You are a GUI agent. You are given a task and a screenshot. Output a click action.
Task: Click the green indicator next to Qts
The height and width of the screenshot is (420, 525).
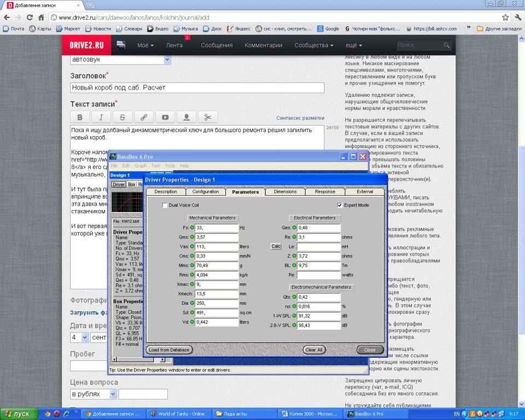(x=294, y=297)
